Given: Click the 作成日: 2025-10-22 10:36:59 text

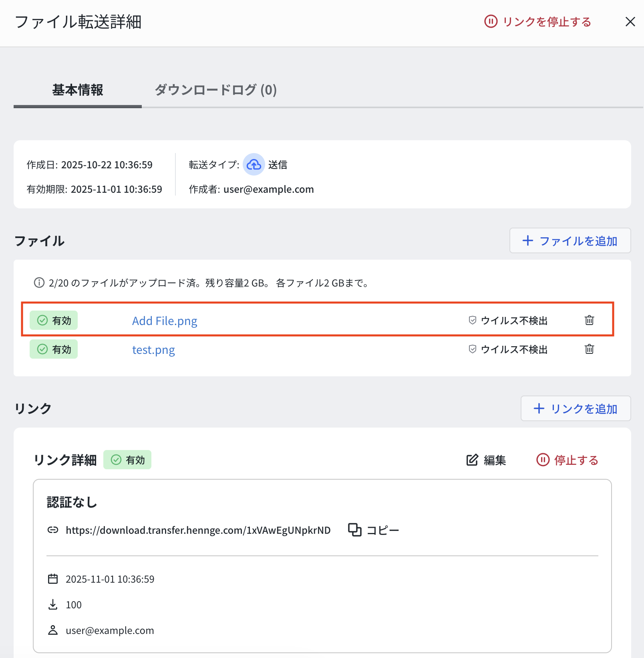Looking at the screenshot, I should 90,165.
